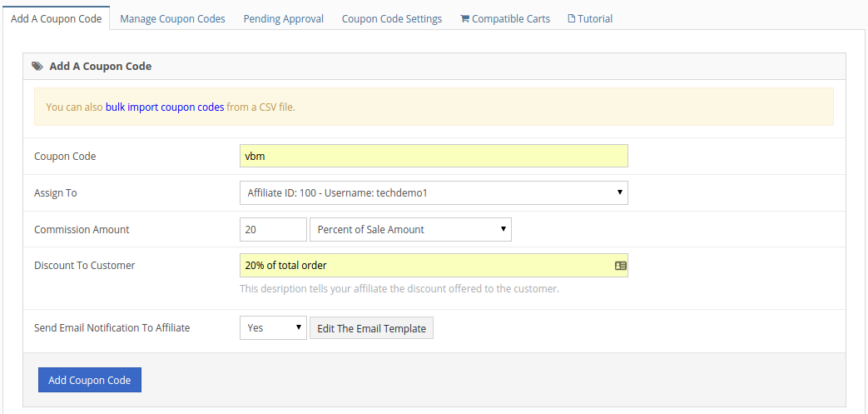The height and width of the screenshot is (414, 868).
Task: Click the dropdown arrow on Assign To select
Action: (619, 193)
